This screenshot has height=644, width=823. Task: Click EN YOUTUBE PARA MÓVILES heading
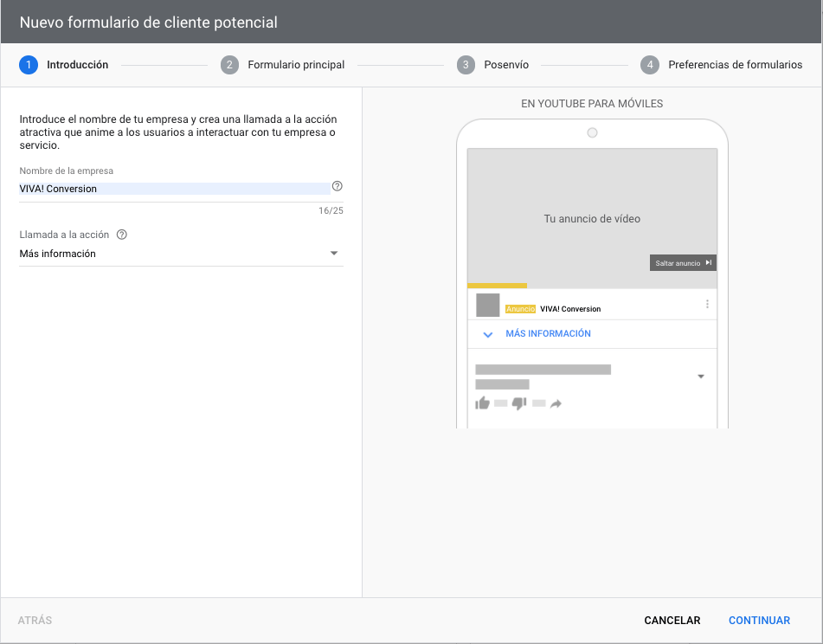pyautogui.click(x=592, y=104)
